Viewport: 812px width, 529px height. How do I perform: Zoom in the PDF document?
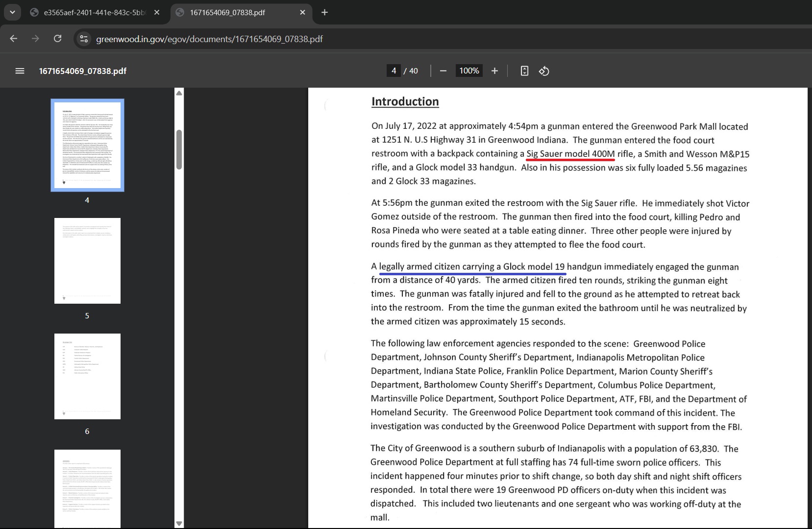click(494, 71)
